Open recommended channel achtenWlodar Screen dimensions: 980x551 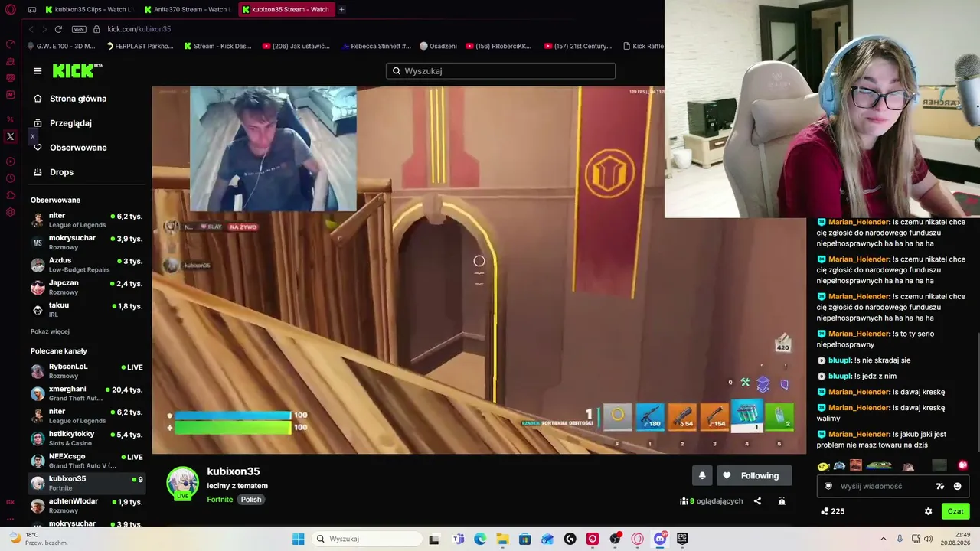pos(87,506)
